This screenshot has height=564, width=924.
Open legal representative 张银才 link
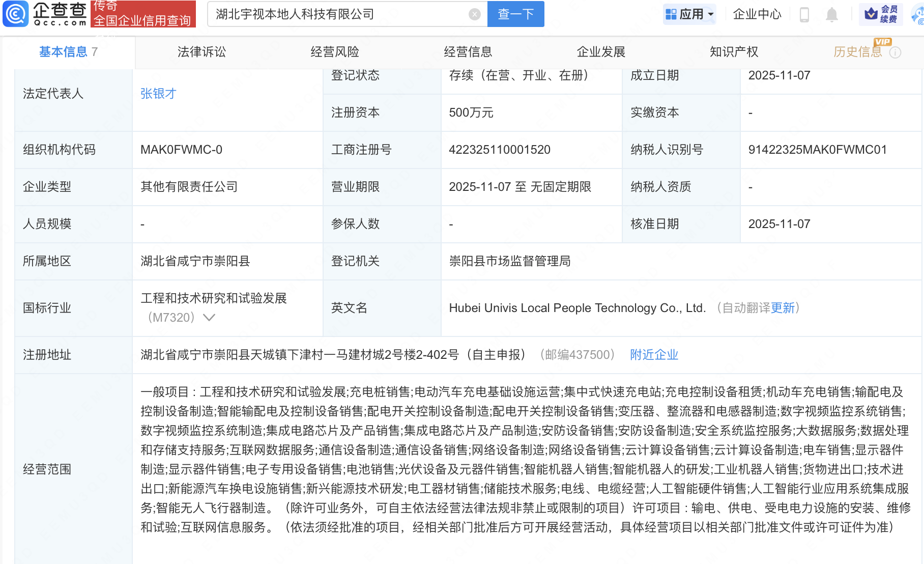(158, 94)
